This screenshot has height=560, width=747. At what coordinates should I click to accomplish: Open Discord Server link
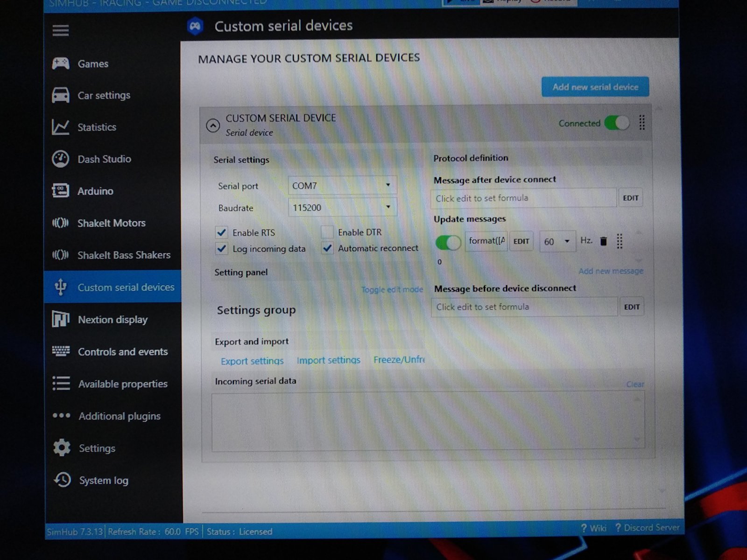point(648,527)
